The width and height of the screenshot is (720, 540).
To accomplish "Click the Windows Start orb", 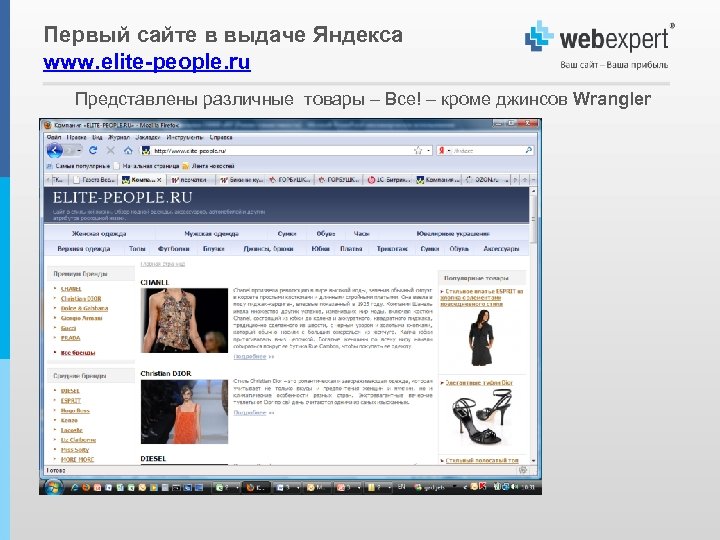I will click(x=52, y=487).
